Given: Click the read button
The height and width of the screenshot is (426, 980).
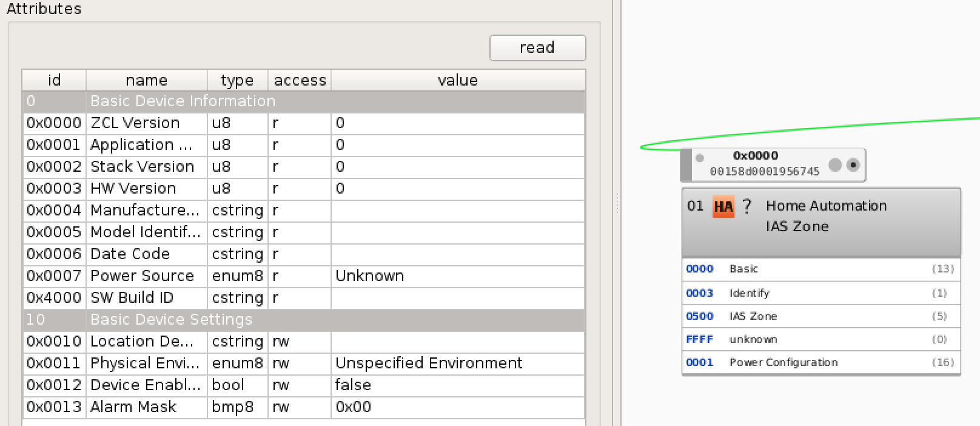Looking at the screenshot, I should click(537, 48).
